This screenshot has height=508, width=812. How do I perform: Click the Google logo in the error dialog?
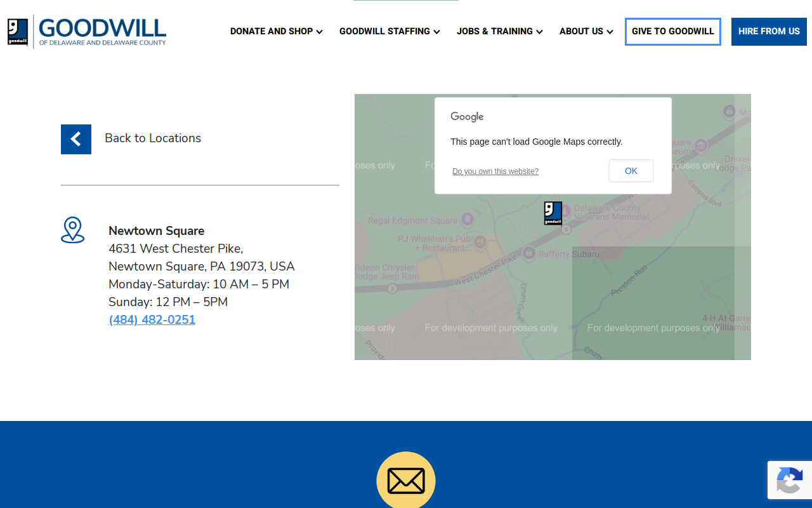(468, 117)
